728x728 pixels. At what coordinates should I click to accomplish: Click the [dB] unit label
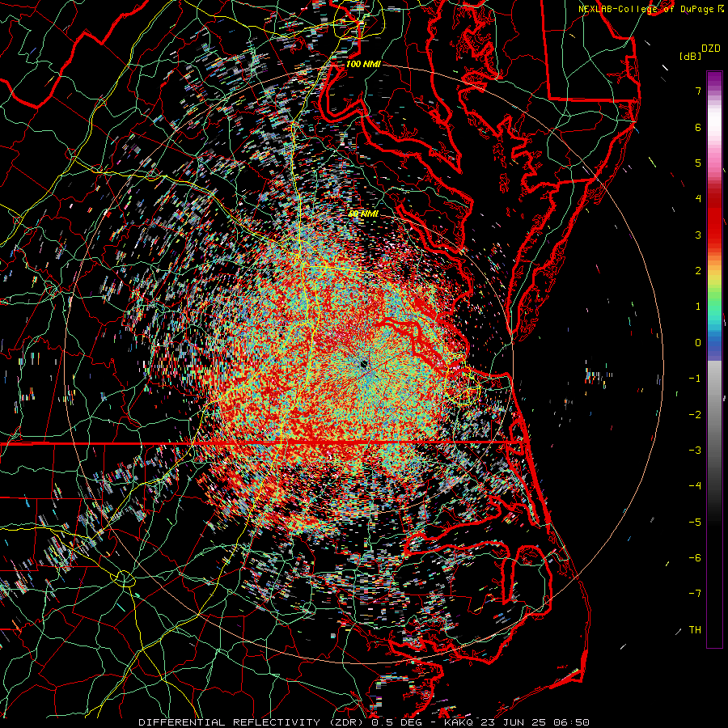(690, 56)
